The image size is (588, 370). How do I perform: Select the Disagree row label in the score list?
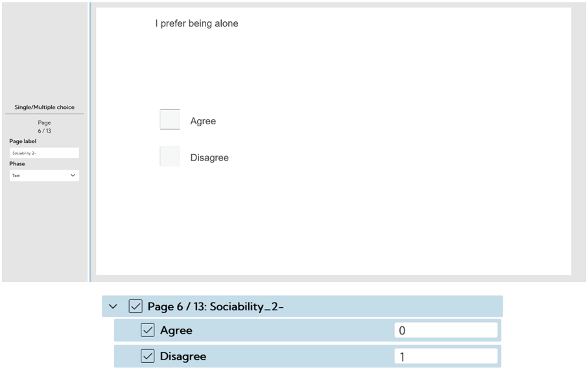pyautogui.click(x=183, y=356)
